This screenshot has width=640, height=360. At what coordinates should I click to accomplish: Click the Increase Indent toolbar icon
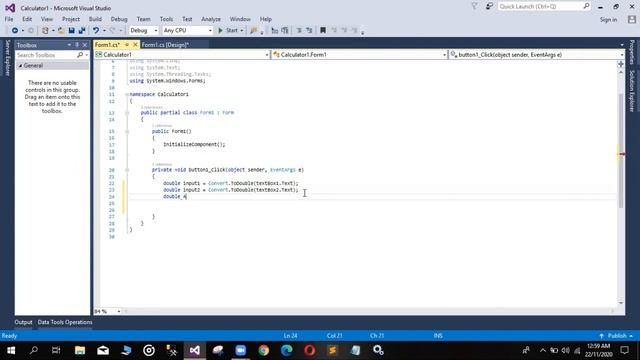(309, 31)
